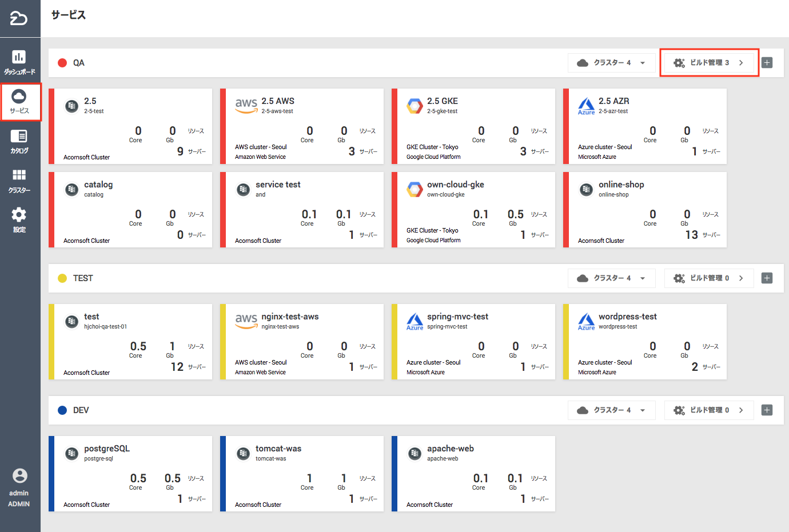This screenshot has width=789, height=532.
Task: Open TEST build management button
Action: [x=709, y=278]
